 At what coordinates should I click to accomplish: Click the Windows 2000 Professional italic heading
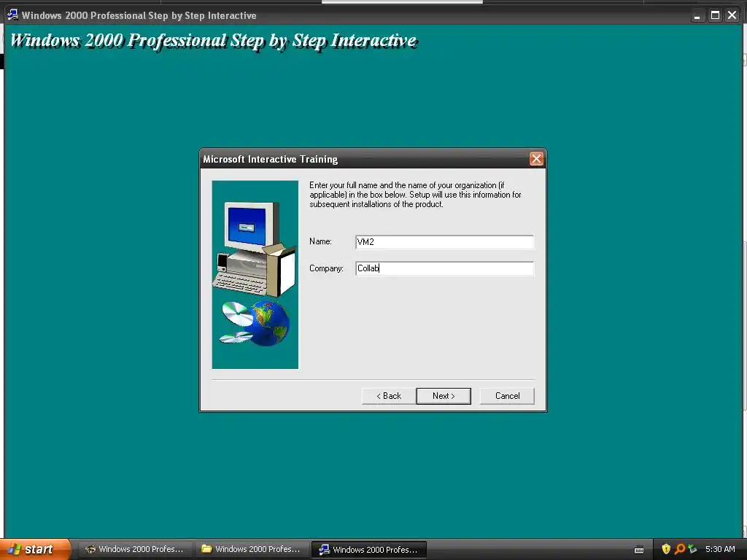point(214,41)
